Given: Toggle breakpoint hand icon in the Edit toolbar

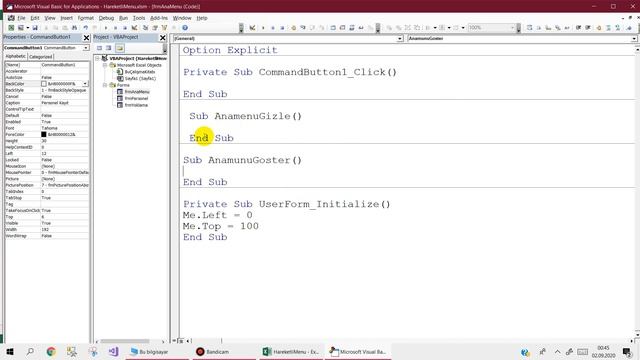Looking at the screenshot, I should tap(599, 28).
